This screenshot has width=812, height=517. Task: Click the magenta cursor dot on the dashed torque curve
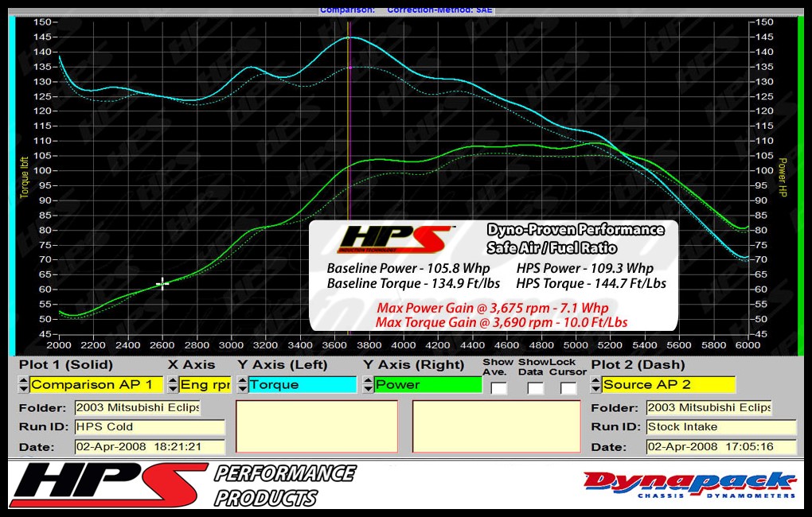(350, 68)
